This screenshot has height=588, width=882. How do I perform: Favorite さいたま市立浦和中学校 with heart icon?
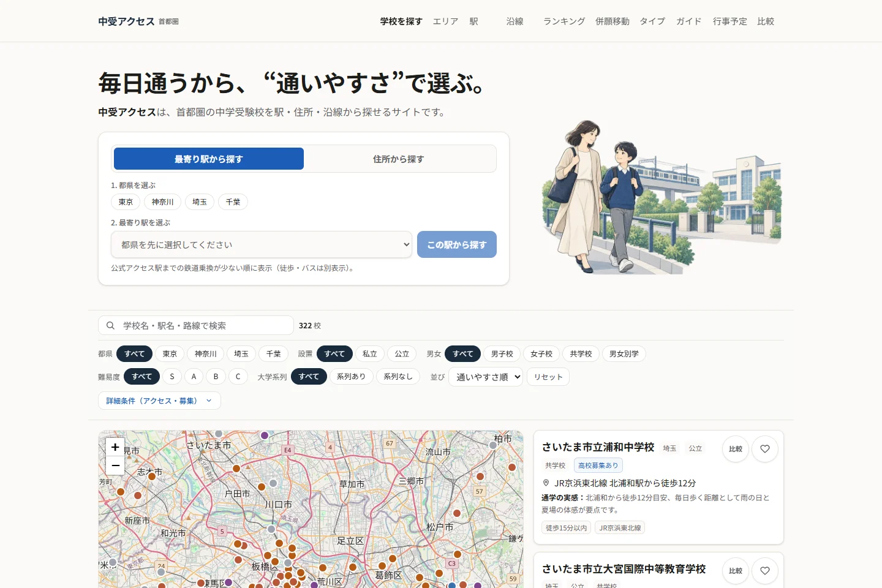pos(765,449)
